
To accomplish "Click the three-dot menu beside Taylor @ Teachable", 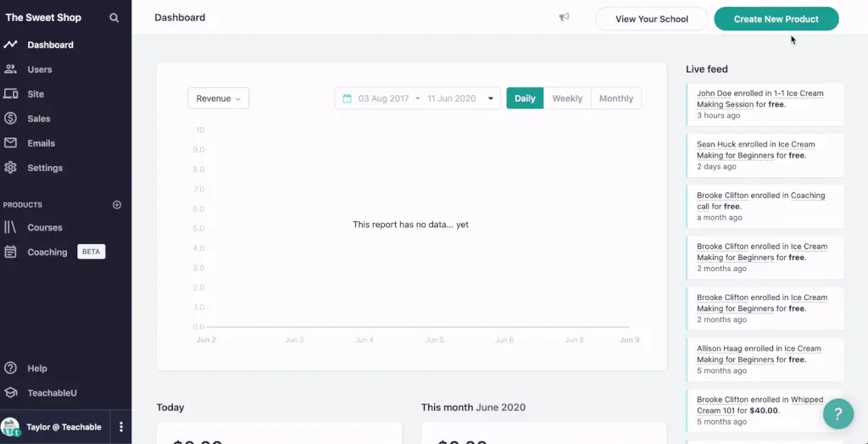I will pyautogui.click(x=121, y=427).
